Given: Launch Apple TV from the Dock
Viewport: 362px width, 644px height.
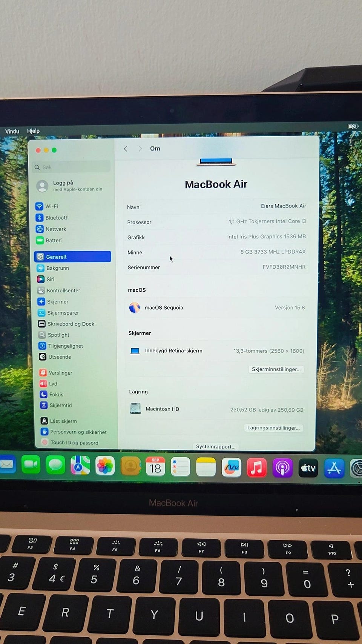Looking at the screenshot, I should (308, 468).
